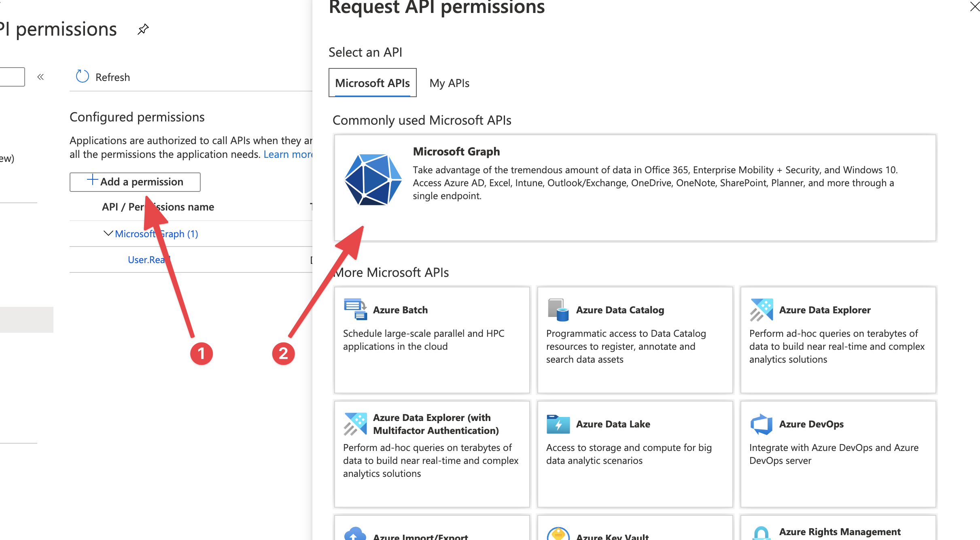Select the Azure Data Lake card title
The image size is (980, 540).
(x=613, y=424)
